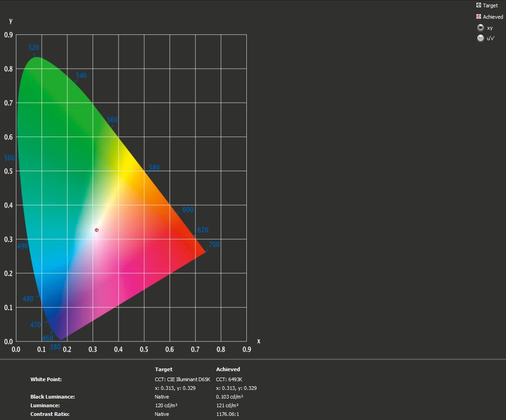Click the 560 wavelength label
This screenshot has width=506, height=420.
(112, 120)
